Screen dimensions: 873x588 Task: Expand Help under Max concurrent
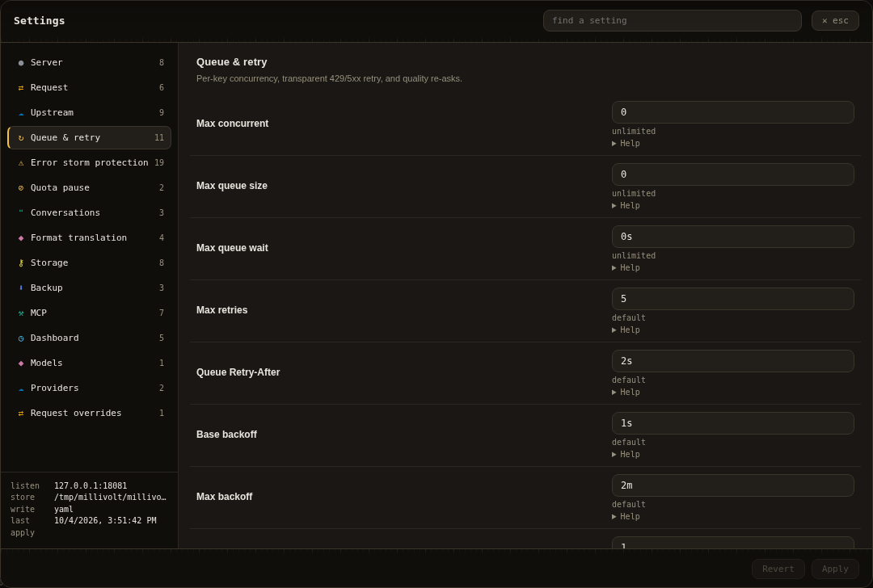point(626,144)
